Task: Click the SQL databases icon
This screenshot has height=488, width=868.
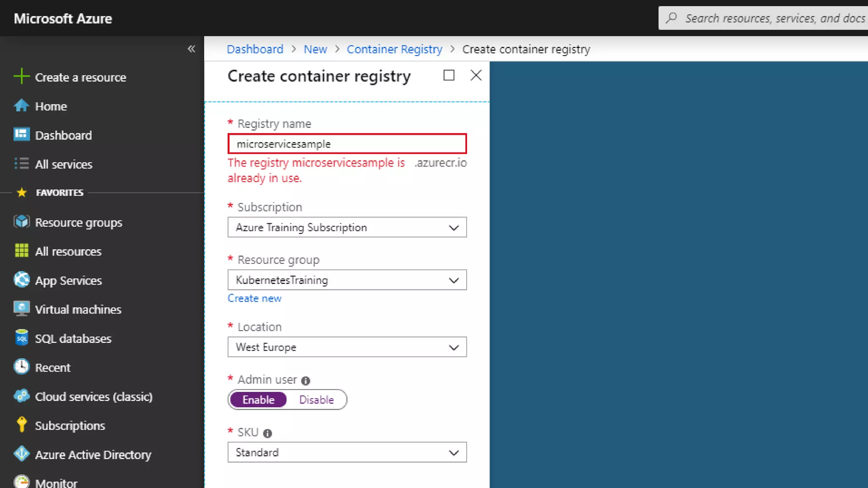Action: [21, 338]
